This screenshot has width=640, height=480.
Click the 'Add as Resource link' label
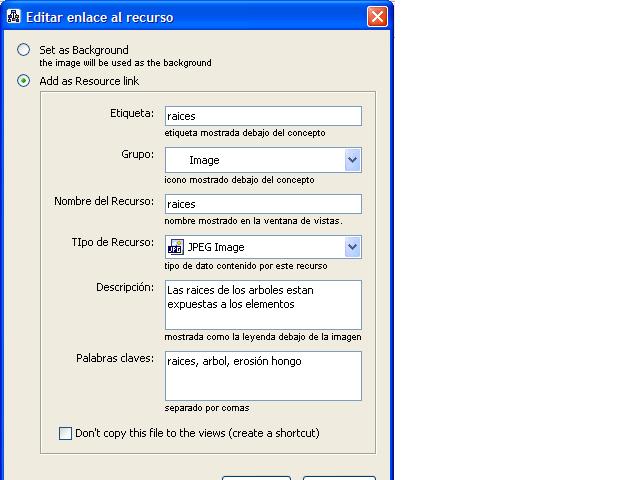tap(89, 81)
